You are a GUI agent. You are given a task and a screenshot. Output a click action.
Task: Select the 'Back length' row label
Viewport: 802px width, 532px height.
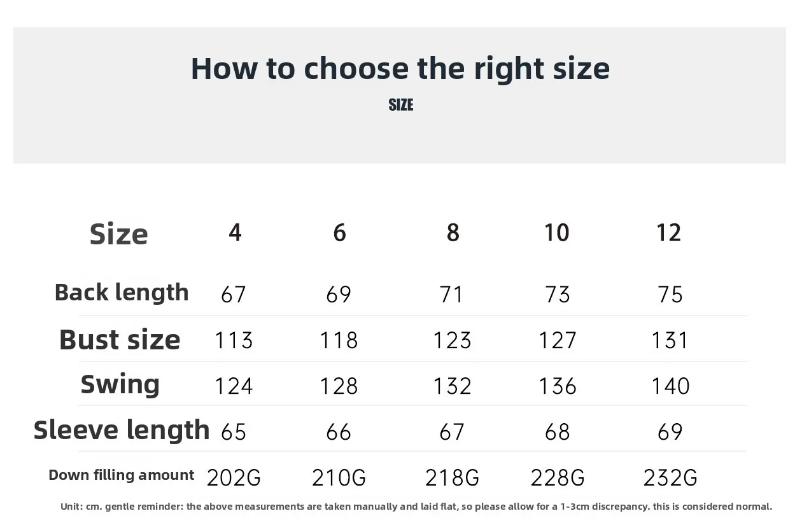pos(122,293)
